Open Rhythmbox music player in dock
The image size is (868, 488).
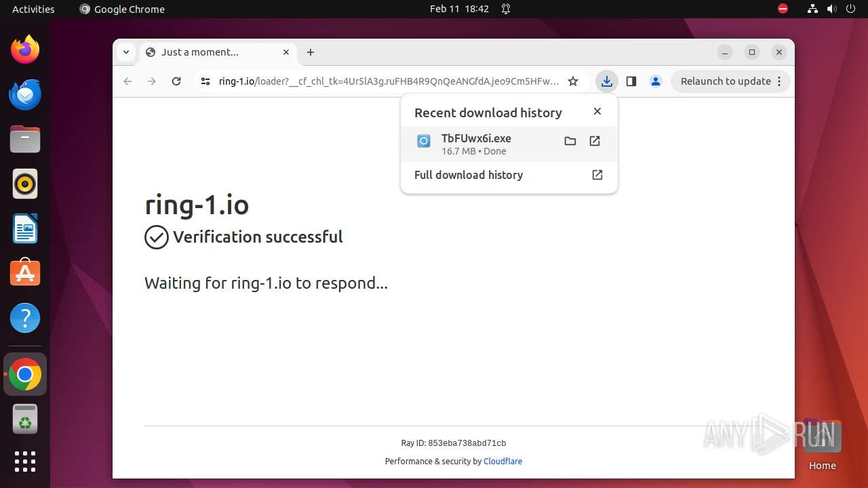(25, 184)
